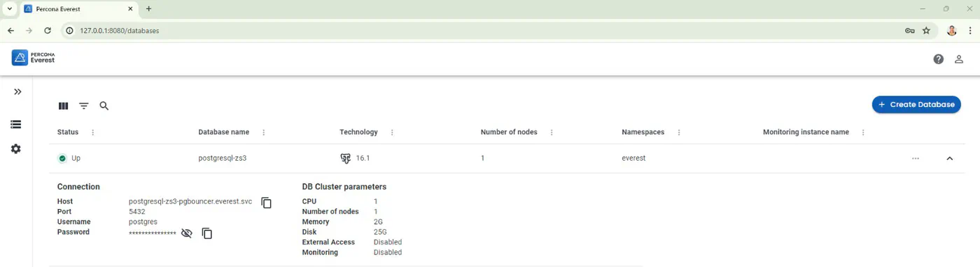Open Monitoring instance name column options menu
980x267 pixels.
coord(863,132)
